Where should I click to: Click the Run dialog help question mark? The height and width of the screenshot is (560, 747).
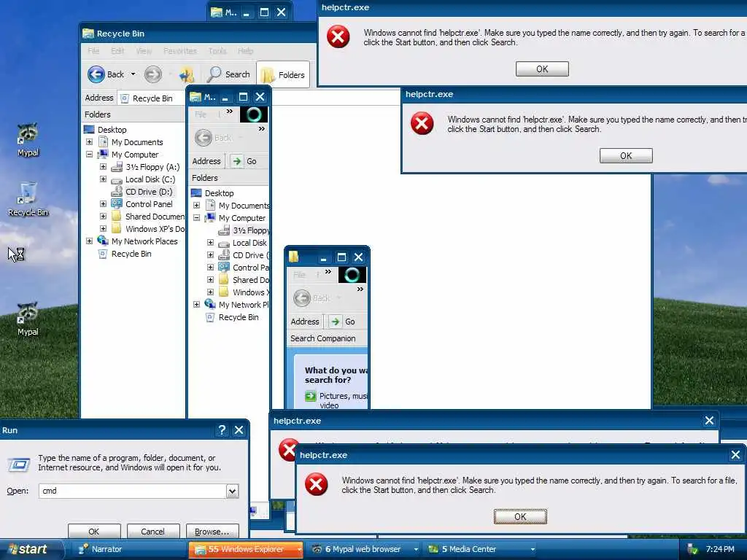222,430
